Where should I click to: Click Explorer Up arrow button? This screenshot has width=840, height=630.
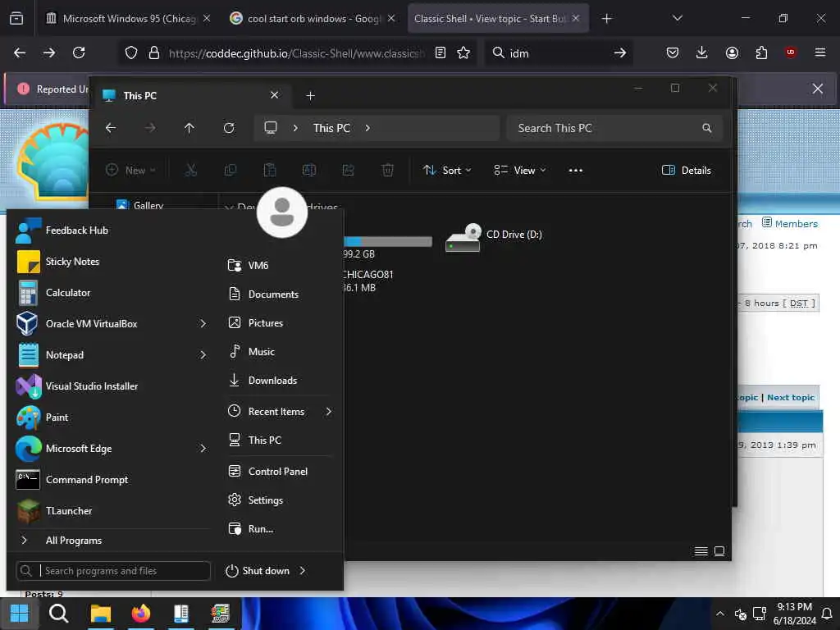click(189, 128)
